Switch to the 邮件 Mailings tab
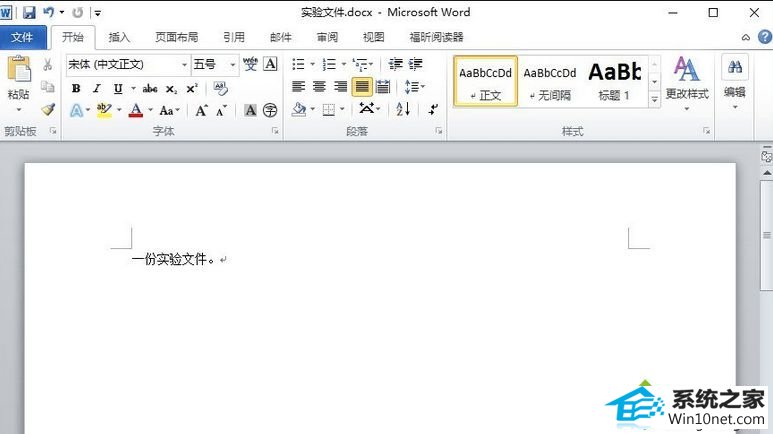 pyautogui.click(x=281, y=37)
